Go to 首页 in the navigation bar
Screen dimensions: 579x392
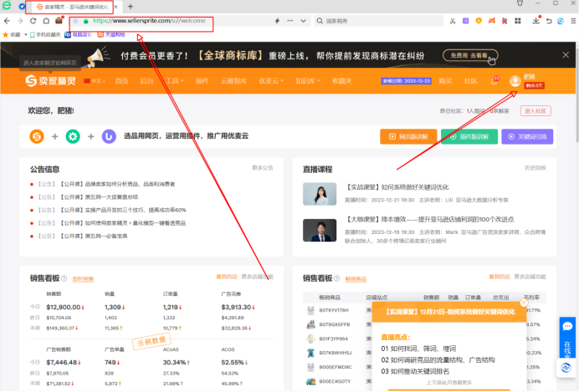(x=121, y=81)
